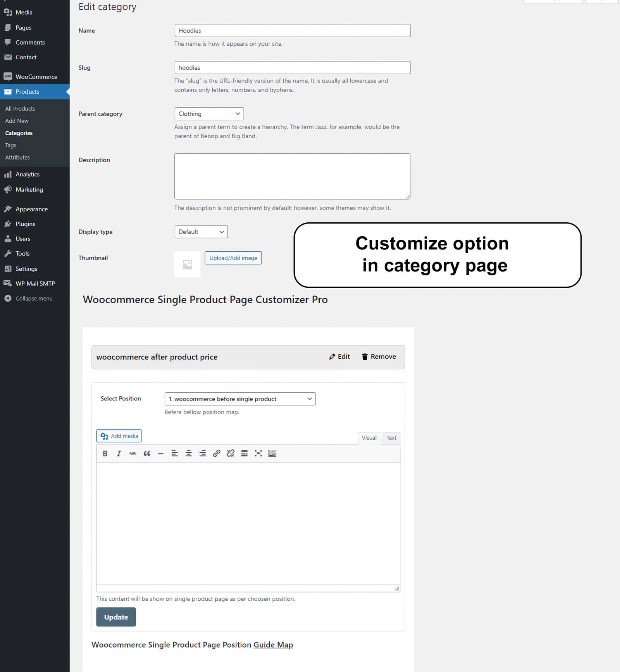Toggle the editor toolbar kitchen sink

(x=272, y=453)
